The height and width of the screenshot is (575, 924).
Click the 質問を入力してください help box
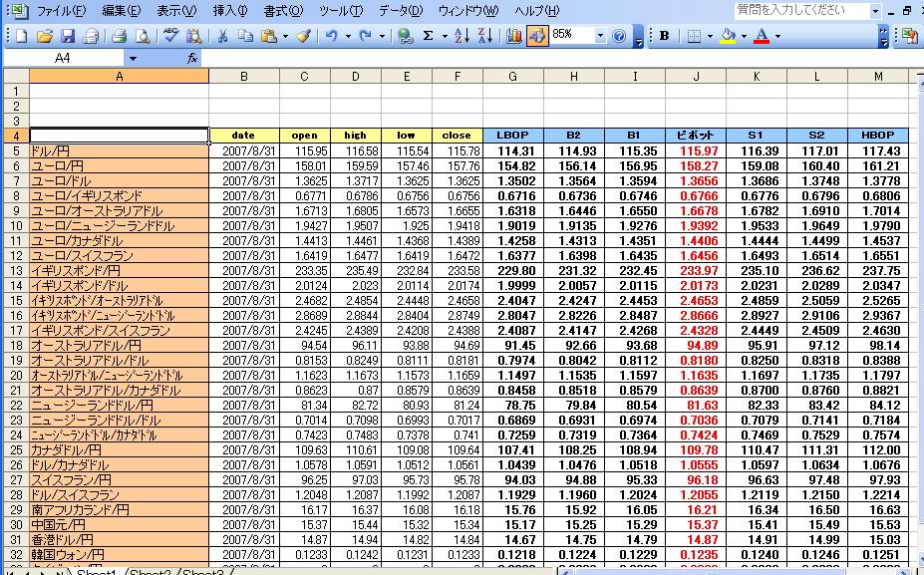tap(801, 11)
